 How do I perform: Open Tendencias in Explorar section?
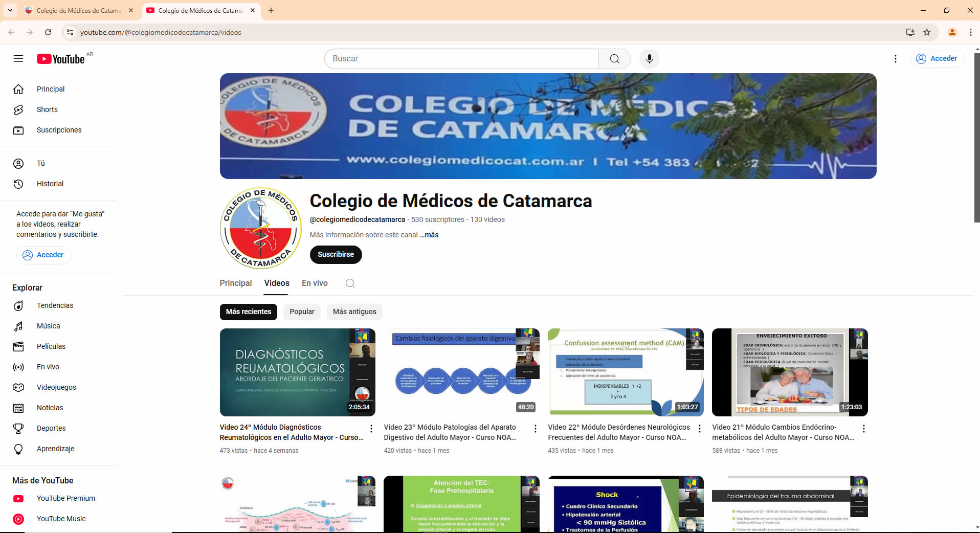pos(55,305)
